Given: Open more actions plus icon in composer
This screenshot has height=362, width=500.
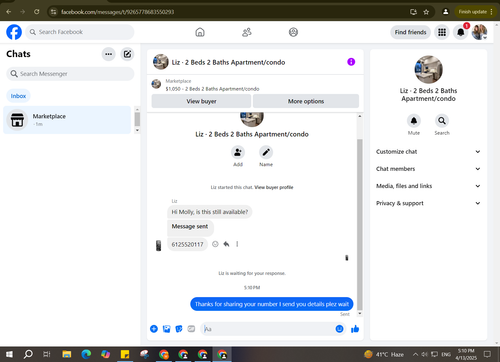Looking at the screenshot, I should coord(154,329).
